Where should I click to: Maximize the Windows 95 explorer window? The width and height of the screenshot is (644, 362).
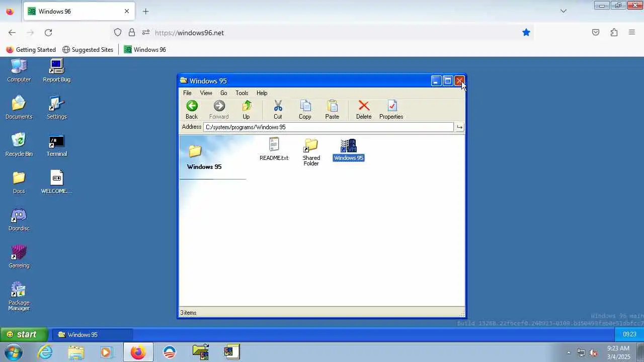[448, 81]
